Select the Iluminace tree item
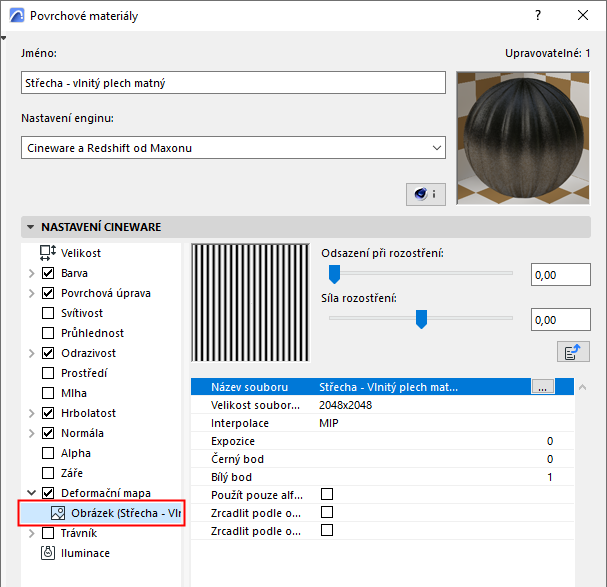The height and width of the screenshot is (587, 607). pos(85,553)
